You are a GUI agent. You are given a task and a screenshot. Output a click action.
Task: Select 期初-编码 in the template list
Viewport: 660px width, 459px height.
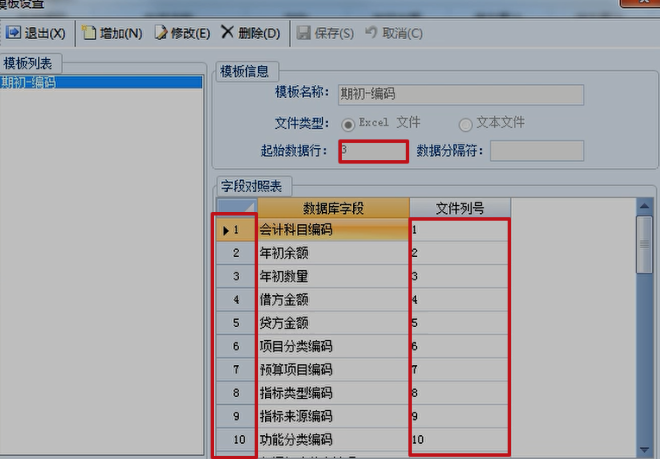30,82
